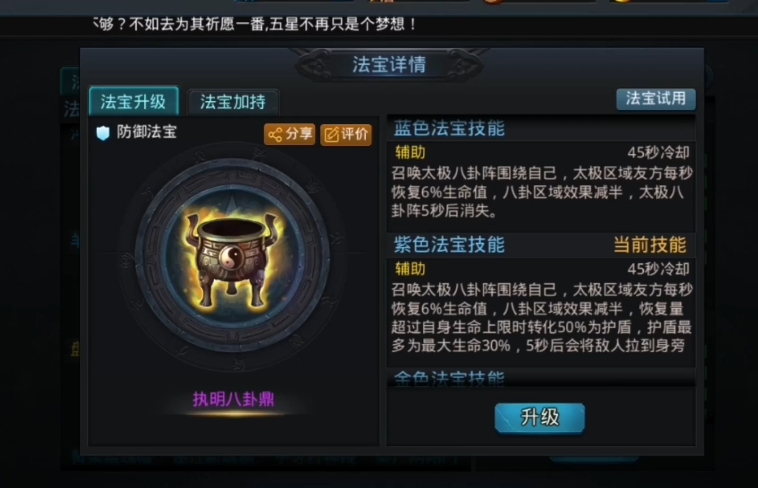The height and width of the screenshot is (488, 758).
Task: Tap the 执明八卦鼎 cauldron artifact image
Action: (232, 262)
